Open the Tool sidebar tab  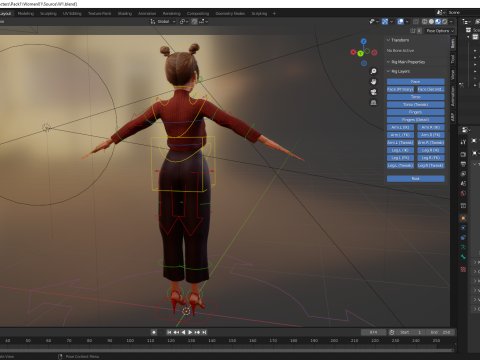[x=453, y=59]
